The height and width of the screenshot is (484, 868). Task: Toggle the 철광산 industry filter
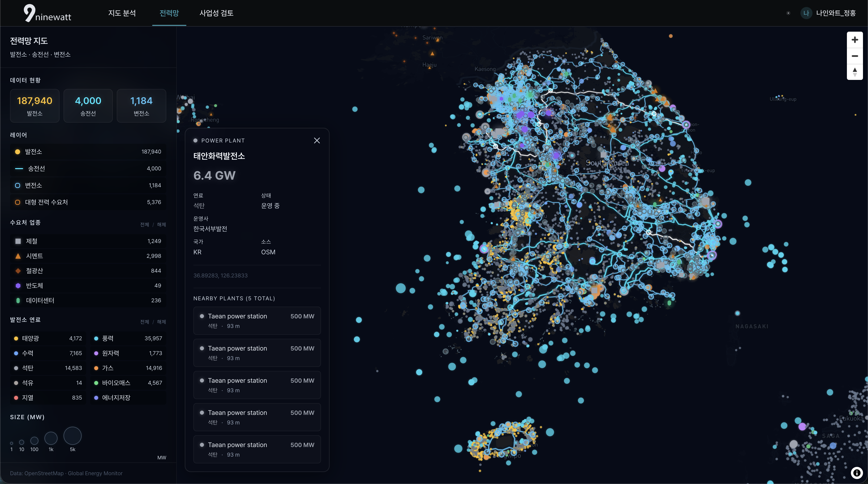tap(88, 271)
